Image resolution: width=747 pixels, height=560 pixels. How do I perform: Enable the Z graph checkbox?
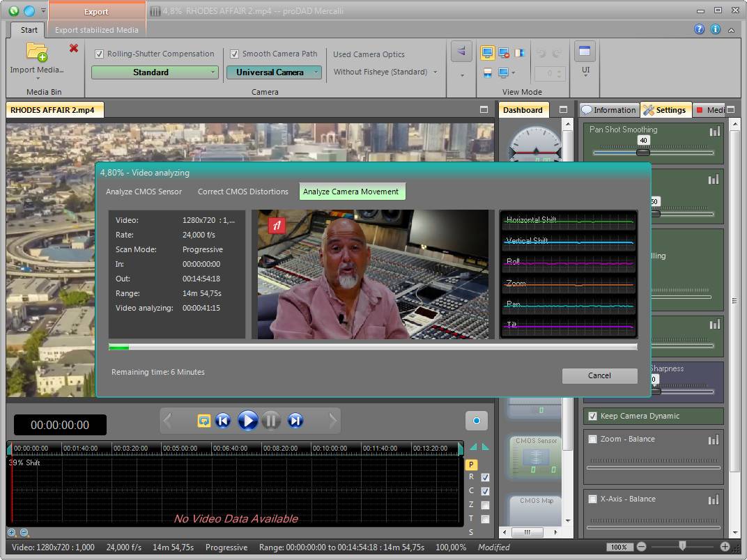(485, 505)
